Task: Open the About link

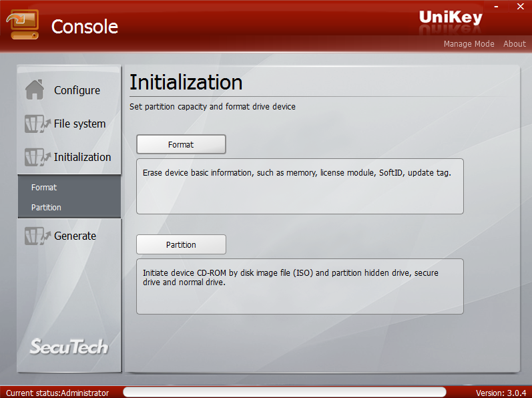Action: (x=515, y=44)
